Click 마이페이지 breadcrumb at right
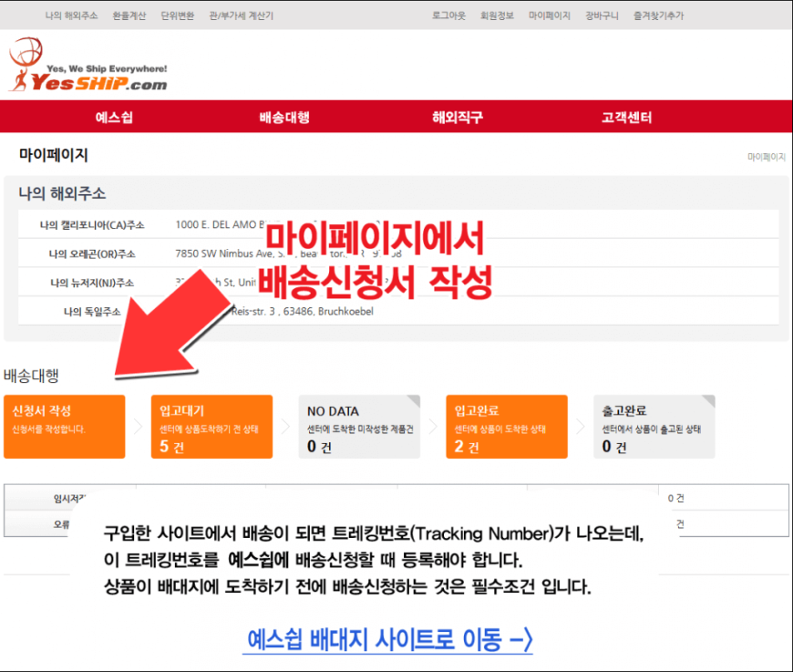Viewport: 793px width, 672px height. [x=767, y=157]
